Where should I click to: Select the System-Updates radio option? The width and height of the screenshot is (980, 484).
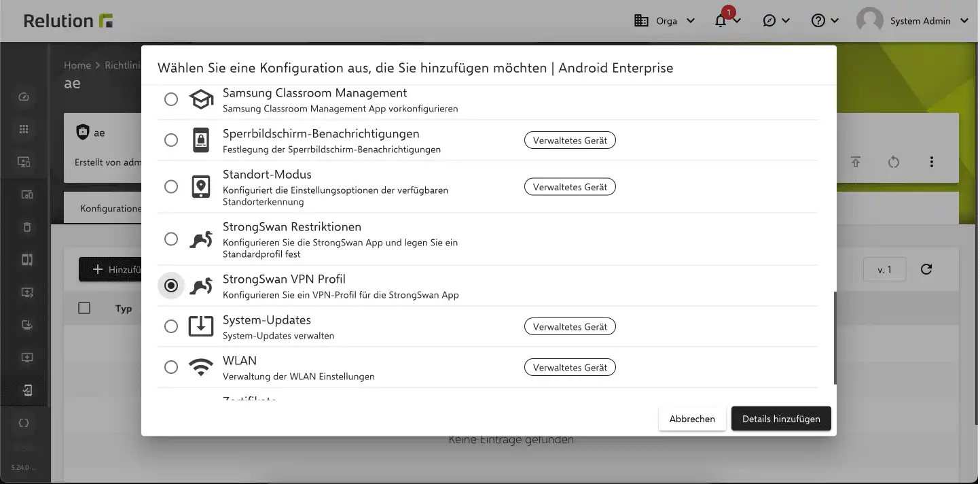click(x=171, y=327)
